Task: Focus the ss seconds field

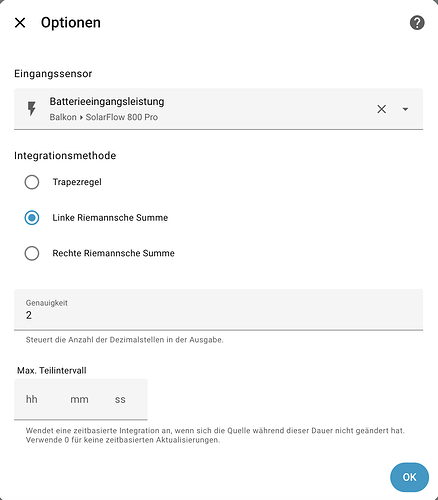Action: click(120, 399)
